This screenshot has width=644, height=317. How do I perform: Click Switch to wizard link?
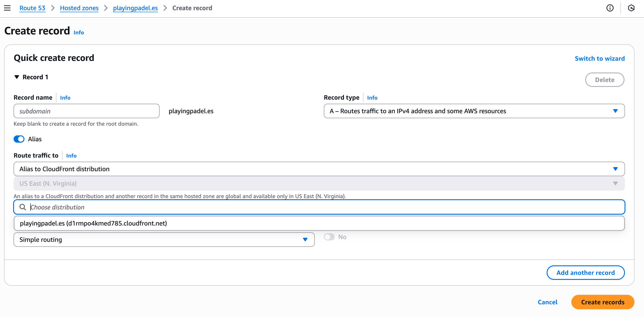[x=599, y=58]
